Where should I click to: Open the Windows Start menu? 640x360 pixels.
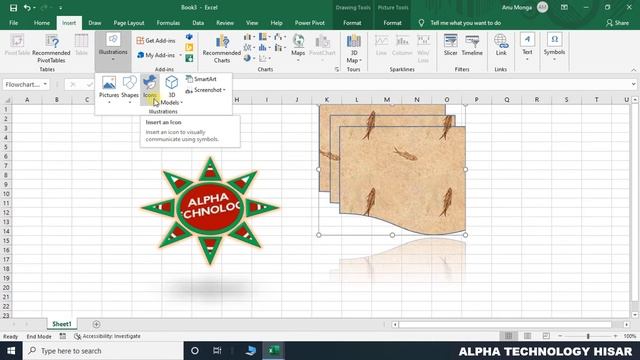pyautogui.click(x=11, y=351)
